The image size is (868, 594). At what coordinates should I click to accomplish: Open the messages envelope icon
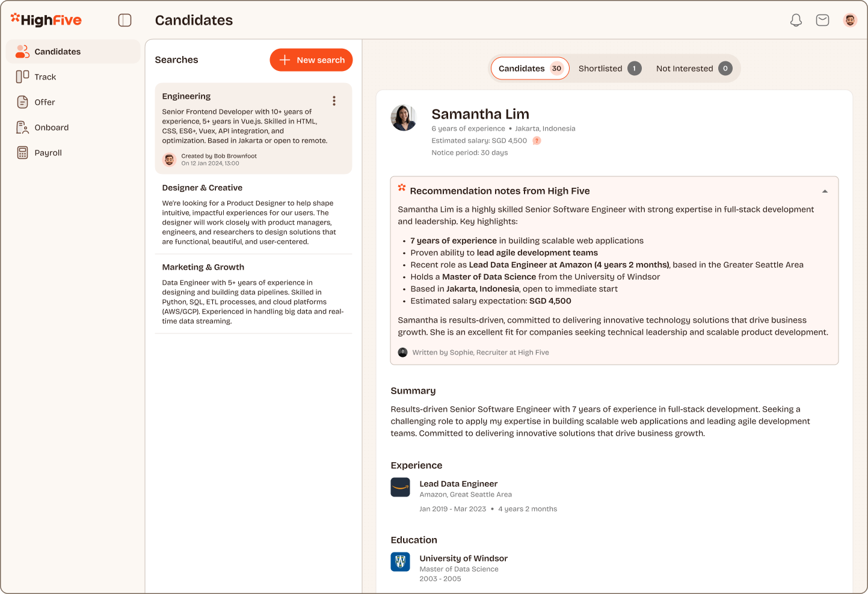point(822,20)
